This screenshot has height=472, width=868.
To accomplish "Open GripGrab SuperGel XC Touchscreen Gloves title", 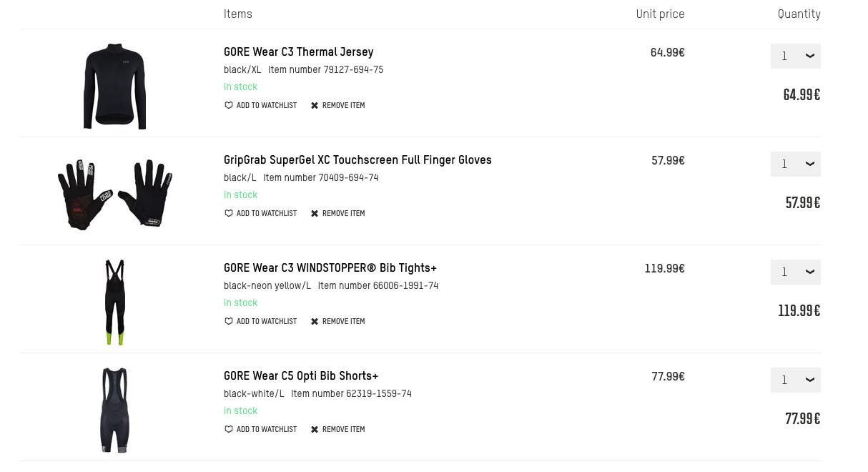I will 357,160.
